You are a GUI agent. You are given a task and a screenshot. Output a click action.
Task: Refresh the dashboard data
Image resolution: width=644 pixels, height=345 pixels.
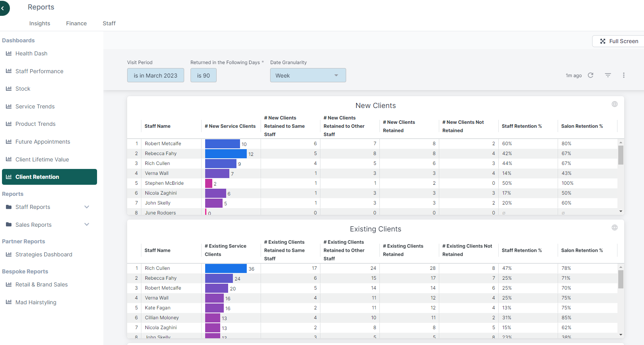pos(591,75)
